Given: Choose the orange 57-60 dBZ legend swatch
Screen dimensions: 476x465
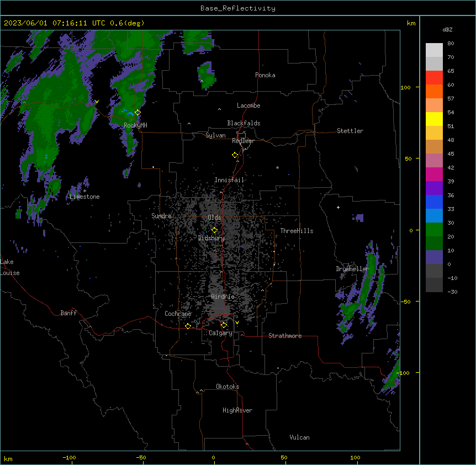Looking at the screenshot, I should coord(434,91).
